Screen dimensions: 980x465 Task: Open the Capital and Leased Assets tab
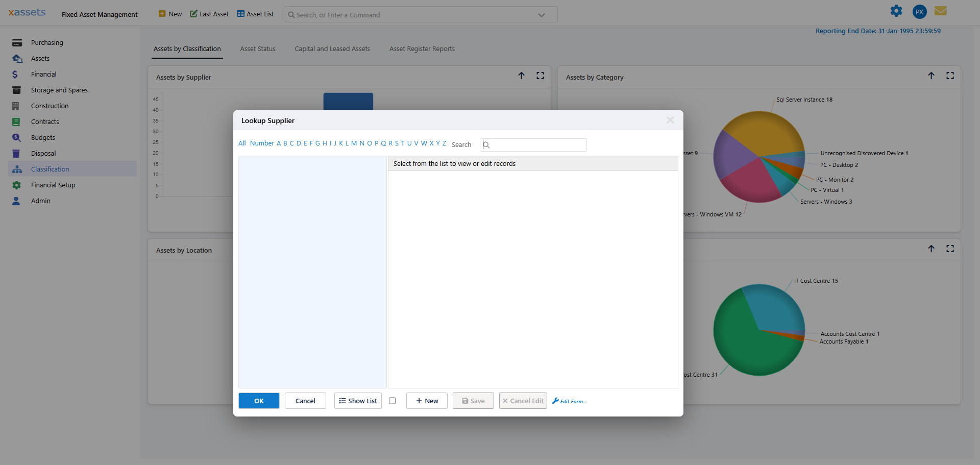[x=332, y=49]
